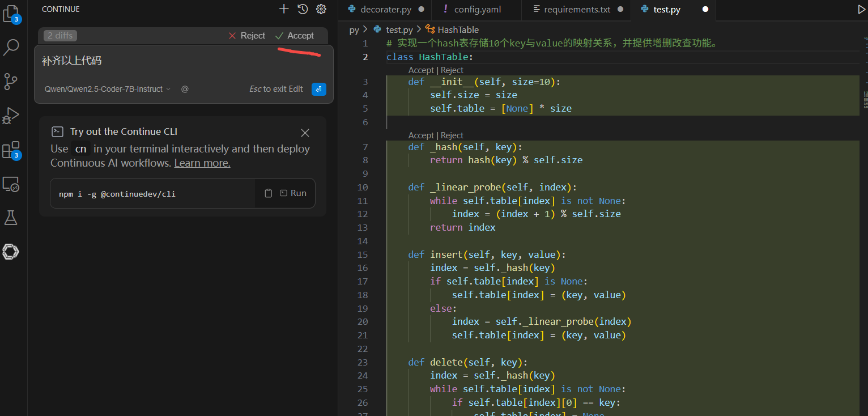
Task: Open the Testing flask view
Action: [x=11, y=218]
